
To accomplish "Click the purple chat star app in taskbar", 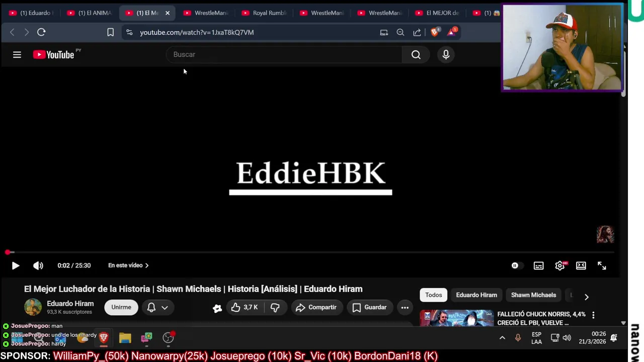I will tap(147, 338).
